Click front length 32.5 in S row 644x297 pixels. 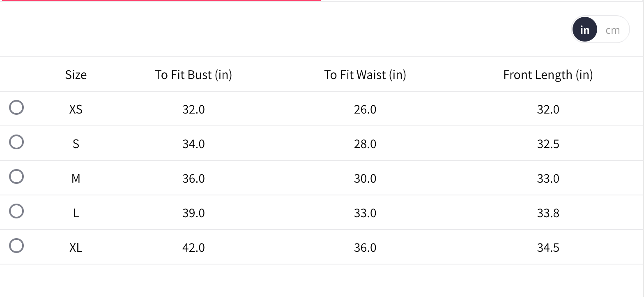[x=548, y=144]
